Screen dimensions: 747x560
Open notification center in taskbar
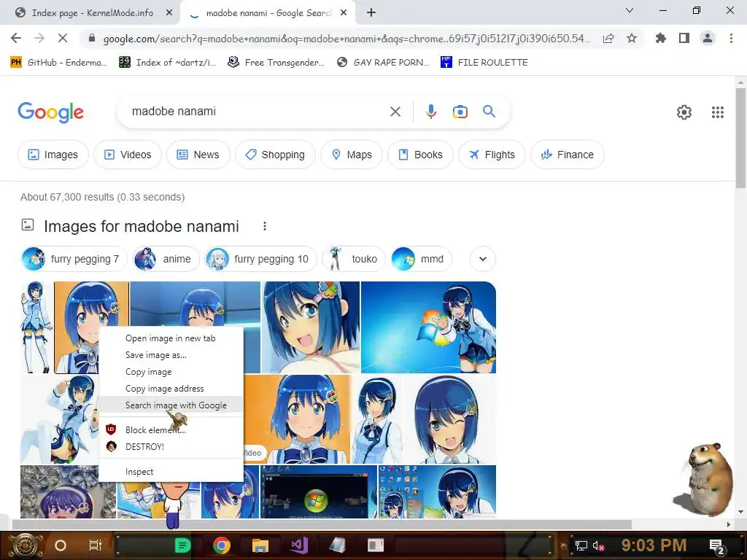(x=717, y=546)
